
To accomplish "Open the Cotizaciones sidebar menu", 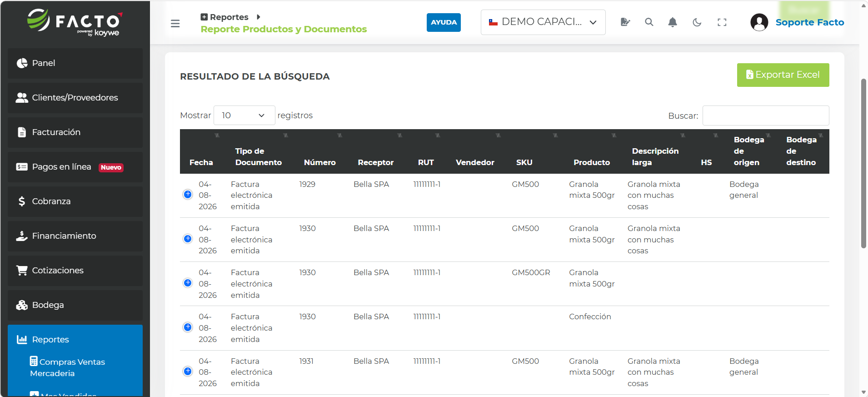I will tap(75, 271).
